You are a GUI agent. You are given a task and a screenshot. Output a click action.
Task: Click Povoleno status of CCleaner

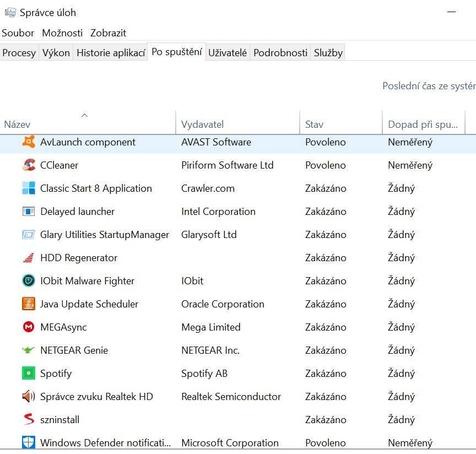326,165
